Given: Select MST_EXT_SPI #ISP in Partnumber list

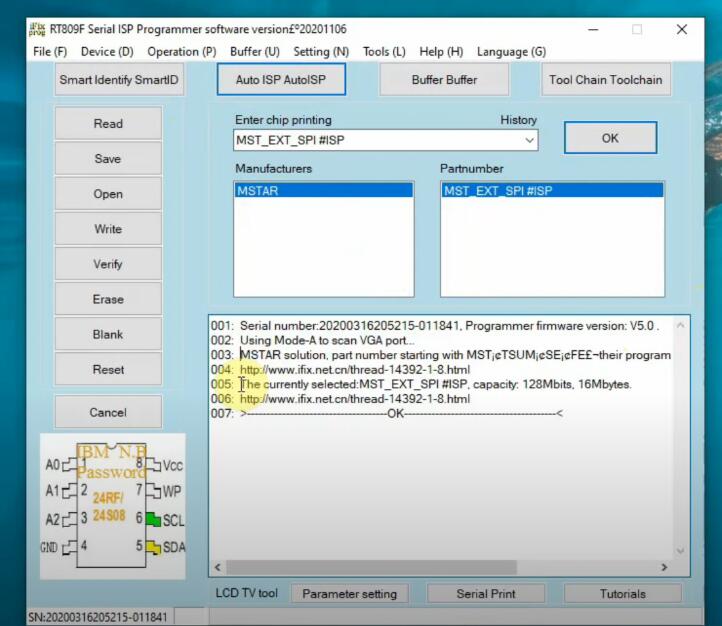Looking at the screenshot, I should pyautogui.click(x=552, y=191).
